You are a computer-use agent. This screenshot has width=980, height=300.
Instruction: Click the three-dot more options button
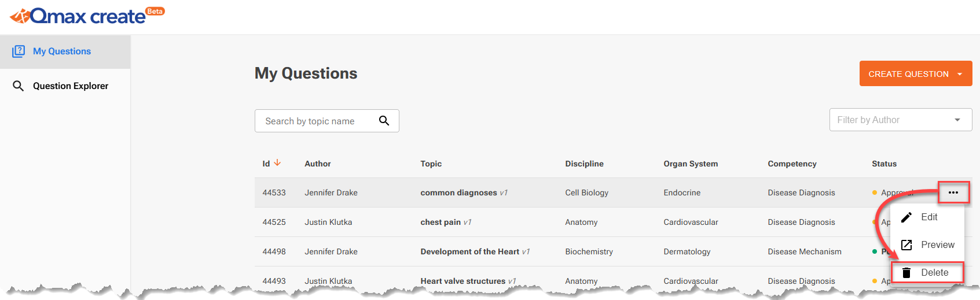click(x=953, y=192)
